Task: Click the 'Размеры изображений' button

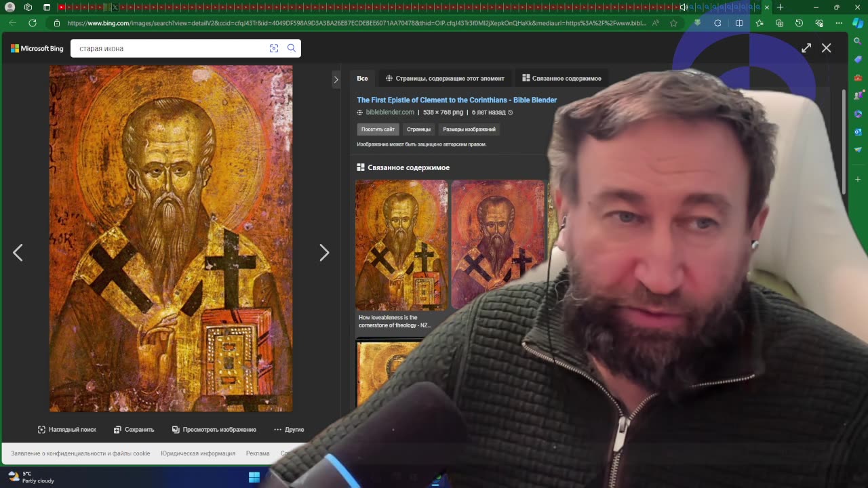Action: tap(469, 129)
